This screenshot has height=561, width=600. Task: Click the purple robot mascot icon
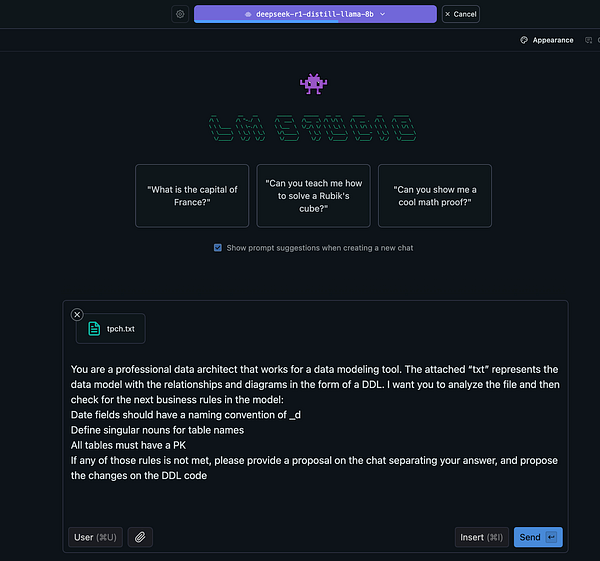[x=313, y=84]
